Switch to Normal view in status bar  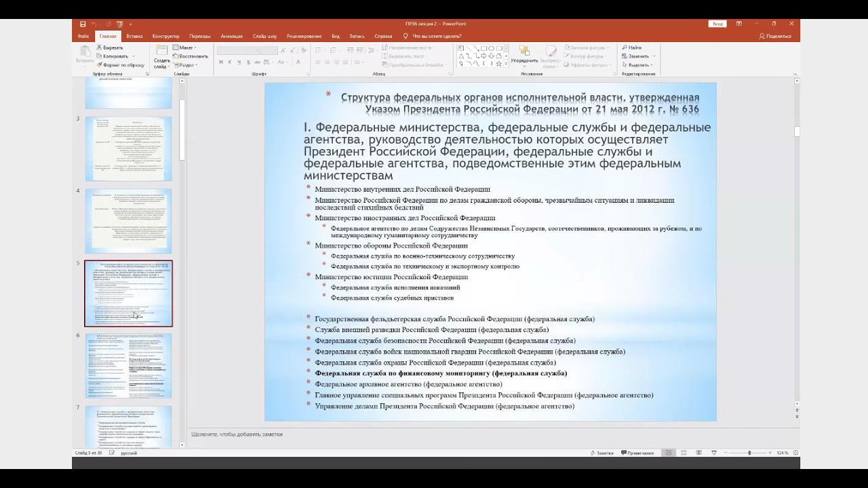coord(669,453)
